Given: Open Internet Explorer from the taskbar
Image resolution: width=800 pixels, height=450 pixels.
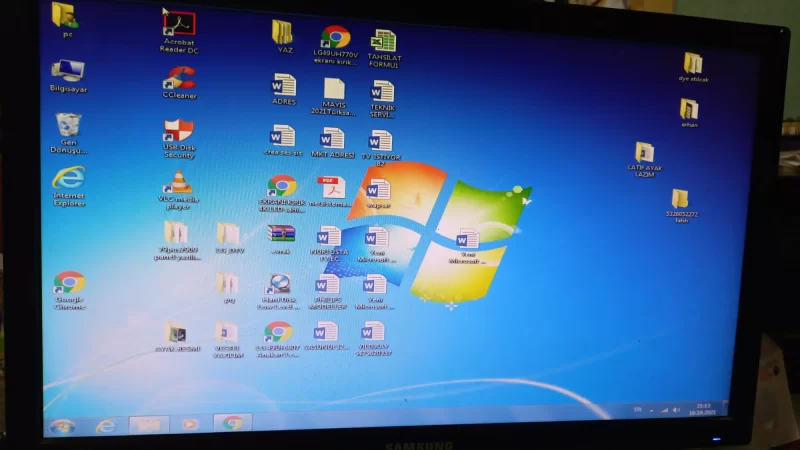Looking at the screenshot, I should [x=106, y=424].
